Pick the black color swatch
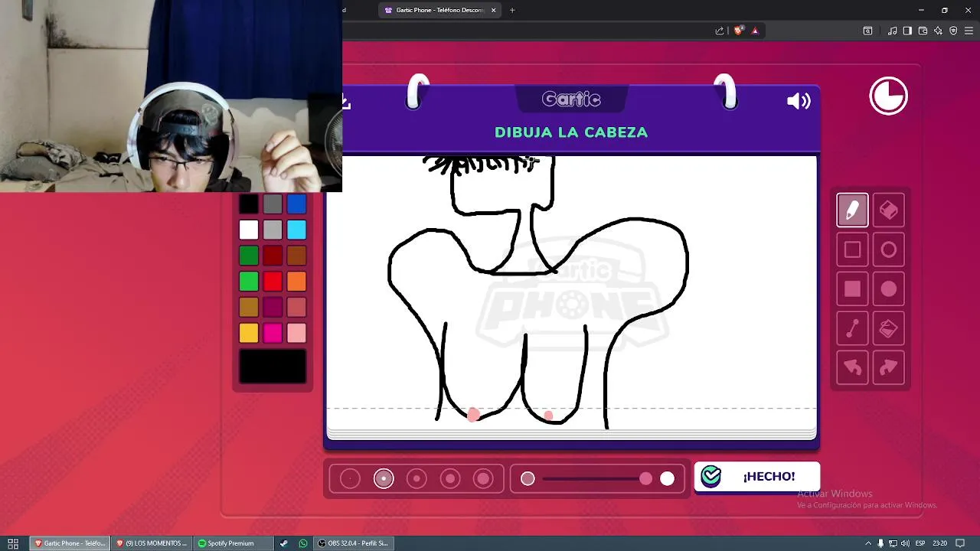Screen dimensions: 980x551 click(x=249, y=204)
